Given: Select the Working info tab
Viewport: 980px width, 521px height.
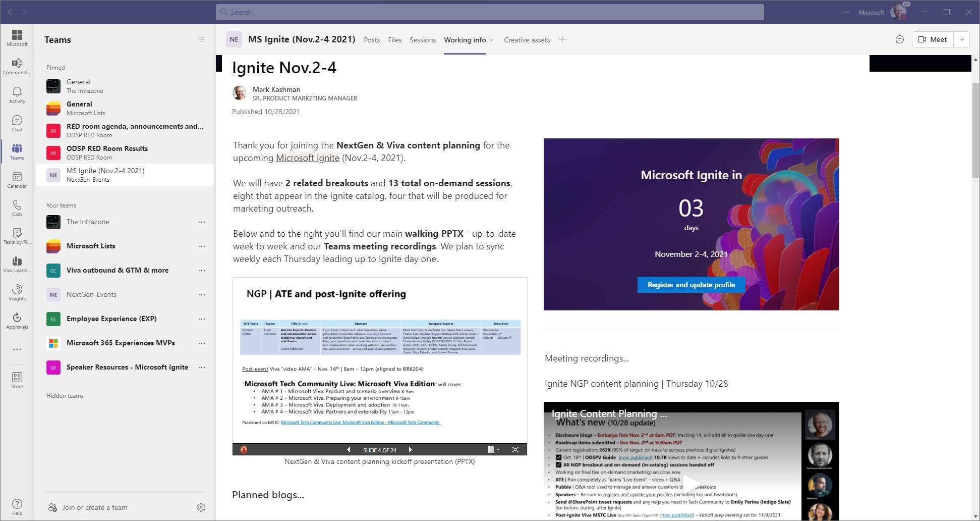Looking at the screenshot, I should click(x=465, y=40).
